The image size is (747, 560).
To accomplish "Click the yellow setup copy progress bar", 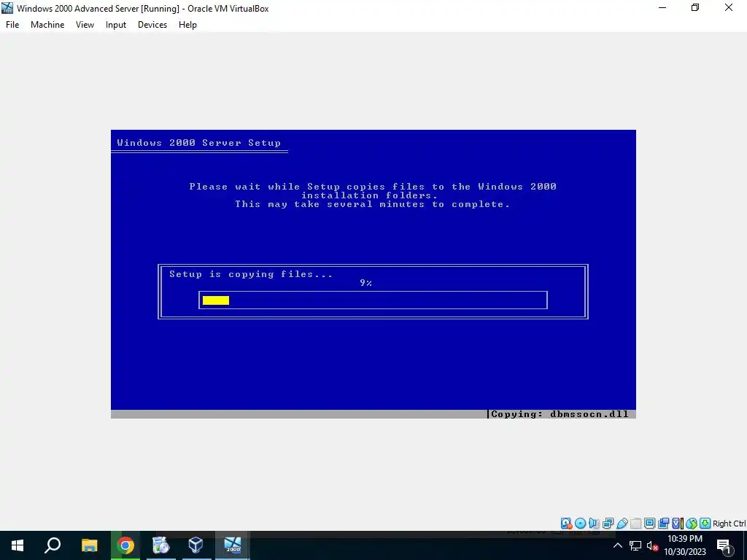I will click(216, 300).
